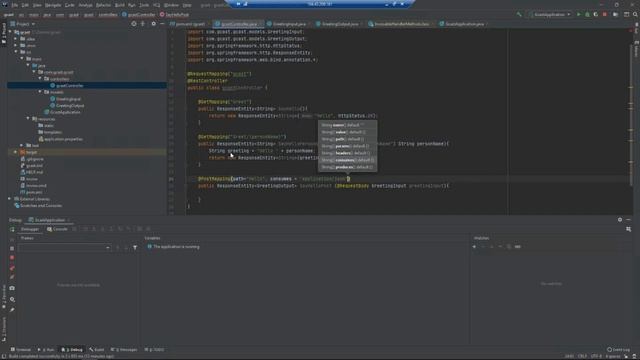The image size is (640, 360).
Task: Hide the Debug panel via minimize icon
Action: point(629,220)
